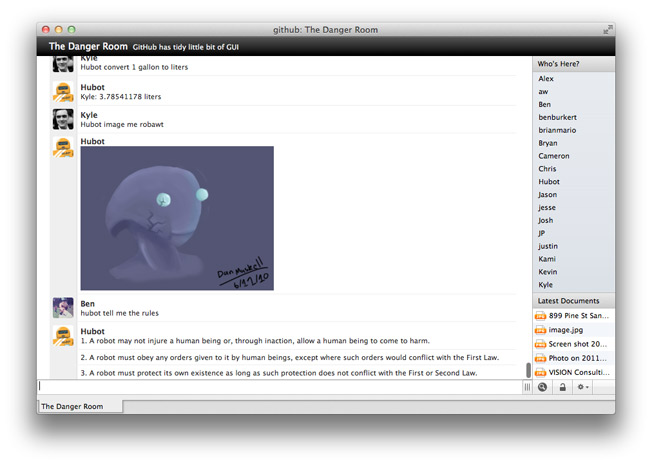This screenshot has width=652, height=465.
Task: Click the Ben sender name above his message
Action: [87, 304]
